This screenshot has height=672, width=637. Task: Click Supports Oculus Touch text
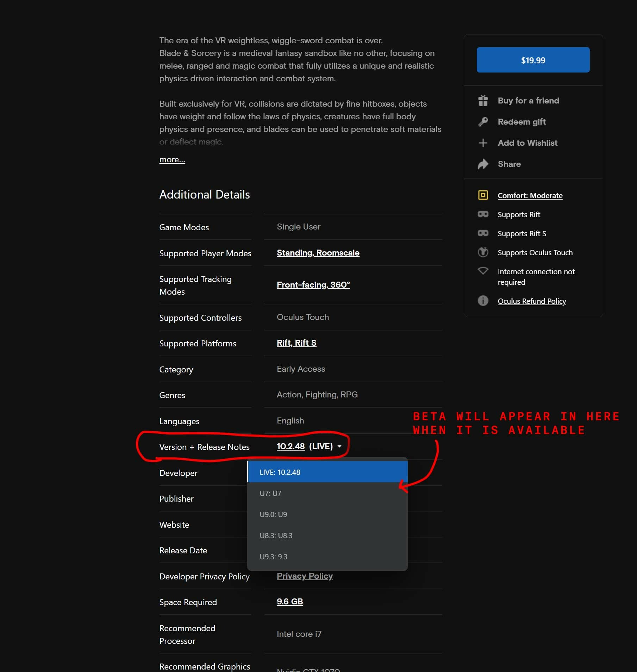[535, 253]
